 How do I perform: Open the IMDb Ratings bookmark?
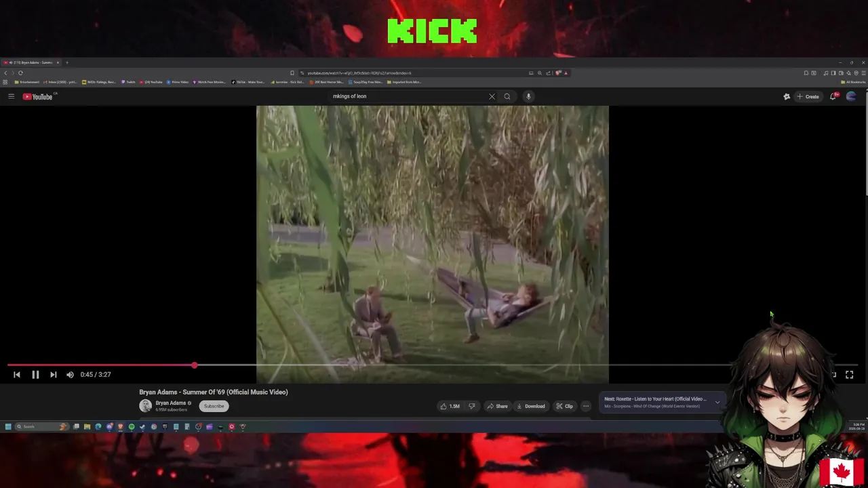[99, 82]
